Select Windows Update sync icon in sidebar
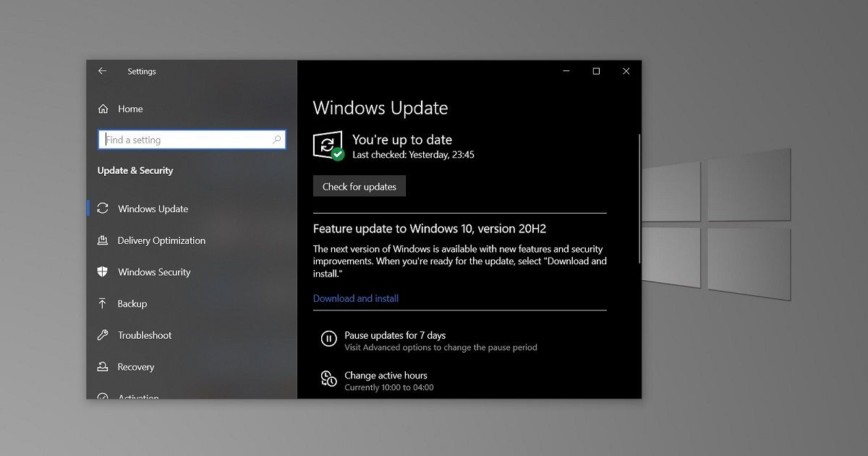The width and height of the screenshot is (868, 456). pos(103,208)
